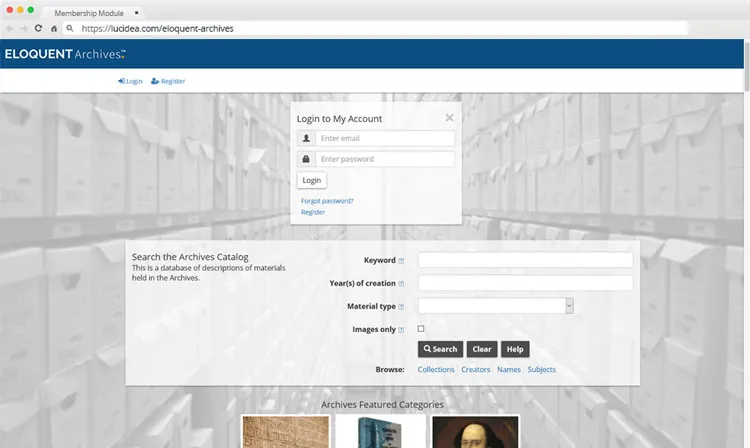Screen dimensions: 750x448
Task: Click the browser back arrow
Action: click(x=10, y=29)
